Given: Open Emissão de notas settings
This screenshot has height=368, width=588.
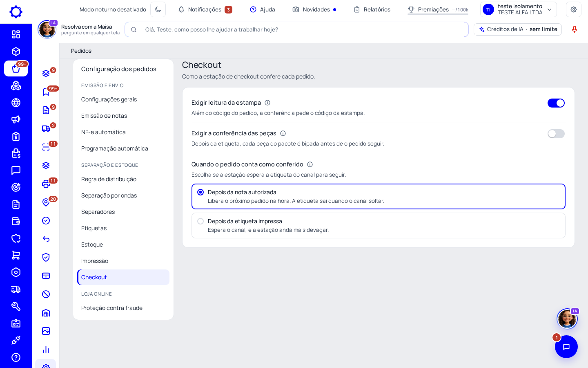Looking at the screenshot, I should 123,116.
